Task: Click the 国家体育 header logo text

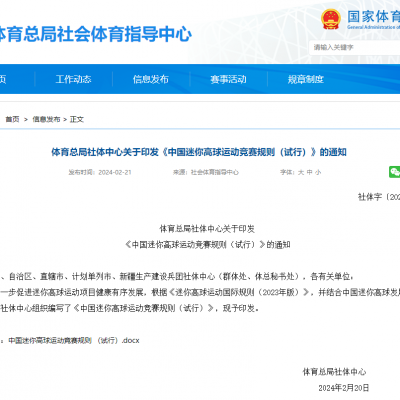Action: click(373, 16)
